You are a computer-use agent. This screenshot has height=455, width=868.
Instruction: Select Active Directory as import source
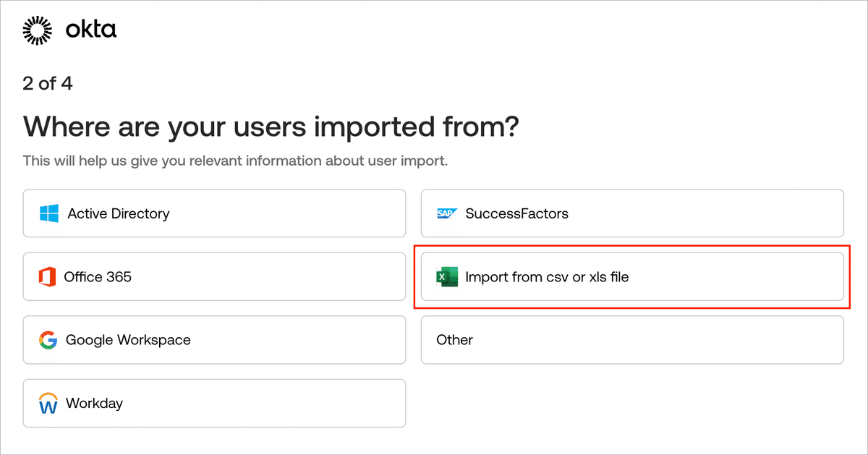pos(214,213)
